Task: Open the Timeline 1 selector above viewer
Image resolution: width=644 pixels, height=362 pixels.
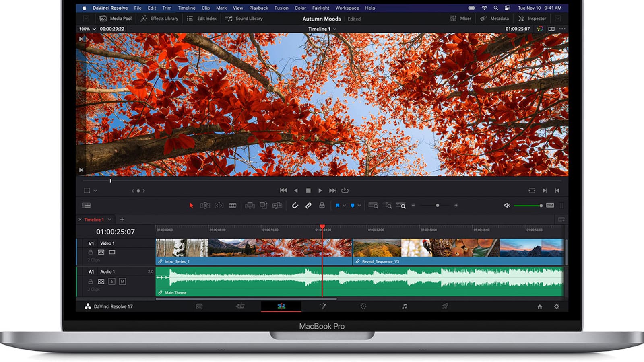Action: (x=322, y=29)
